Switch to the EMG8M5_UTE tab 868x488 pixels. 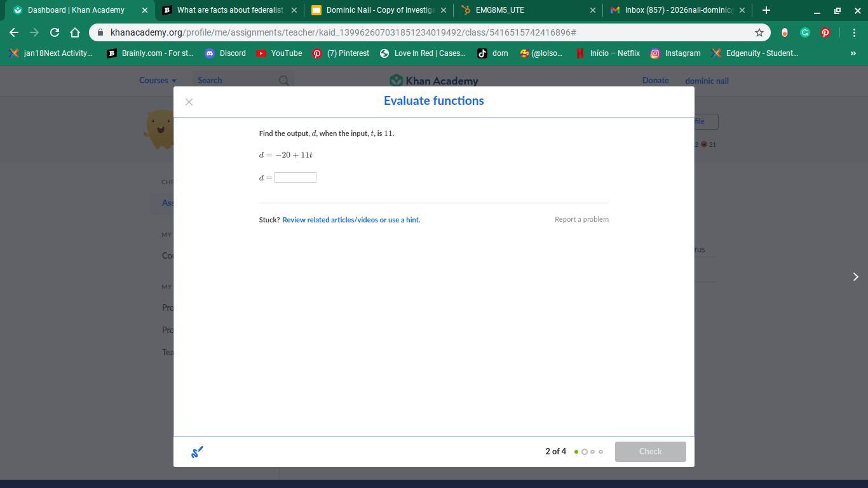coord(529,10)
